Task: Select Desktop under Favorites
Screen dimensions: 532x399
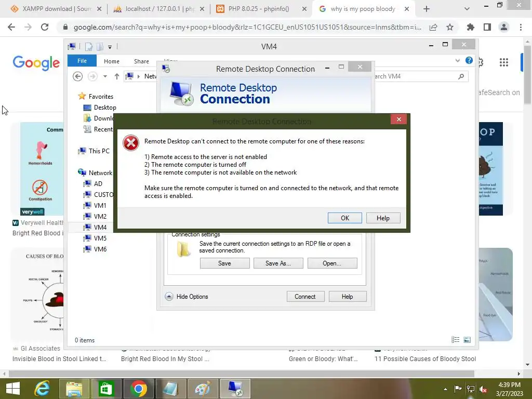Action: click(x=100, y=107)
